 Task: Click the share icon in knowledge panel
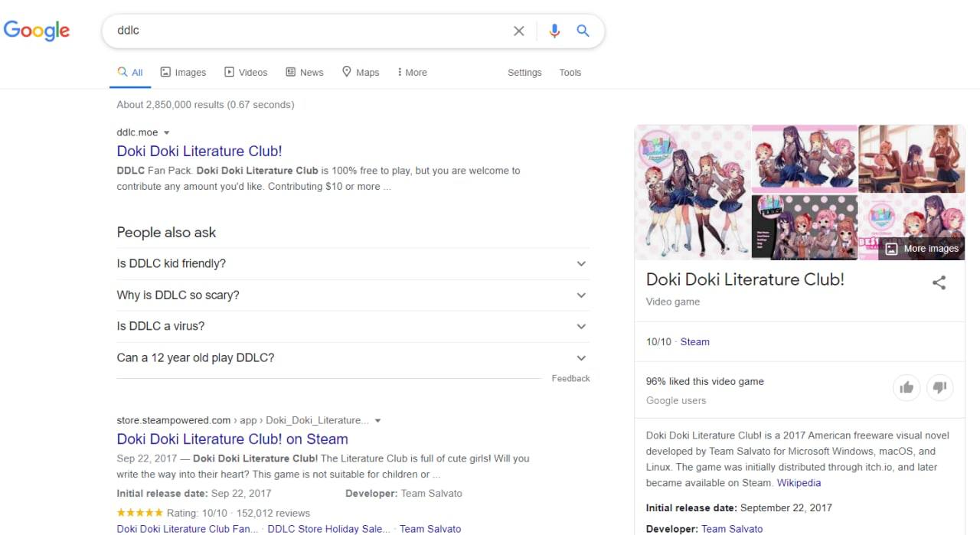(x=939, y=282)
